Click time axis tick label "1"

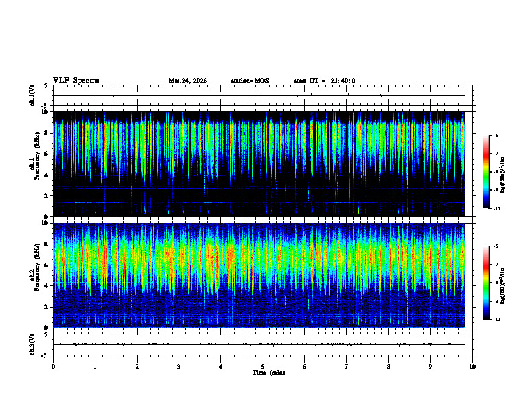[95, 367]
